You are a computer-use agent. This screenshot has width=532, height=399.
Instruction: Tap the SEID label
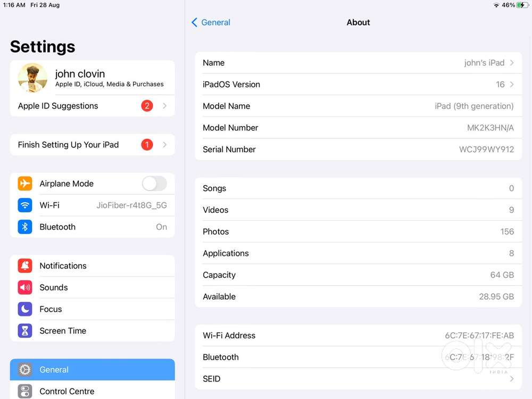pyautogui.click(x=212, y=379)
